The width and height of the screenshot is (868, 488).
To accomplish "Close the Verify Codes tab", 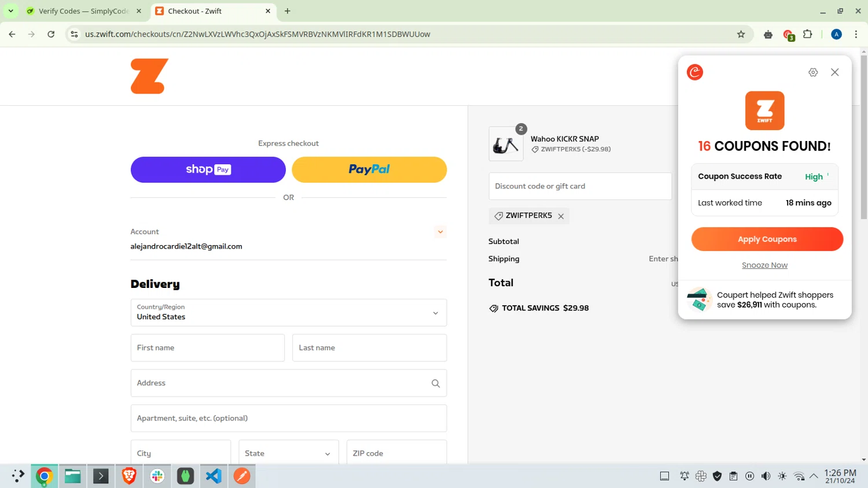I will (x=139, y=11).
